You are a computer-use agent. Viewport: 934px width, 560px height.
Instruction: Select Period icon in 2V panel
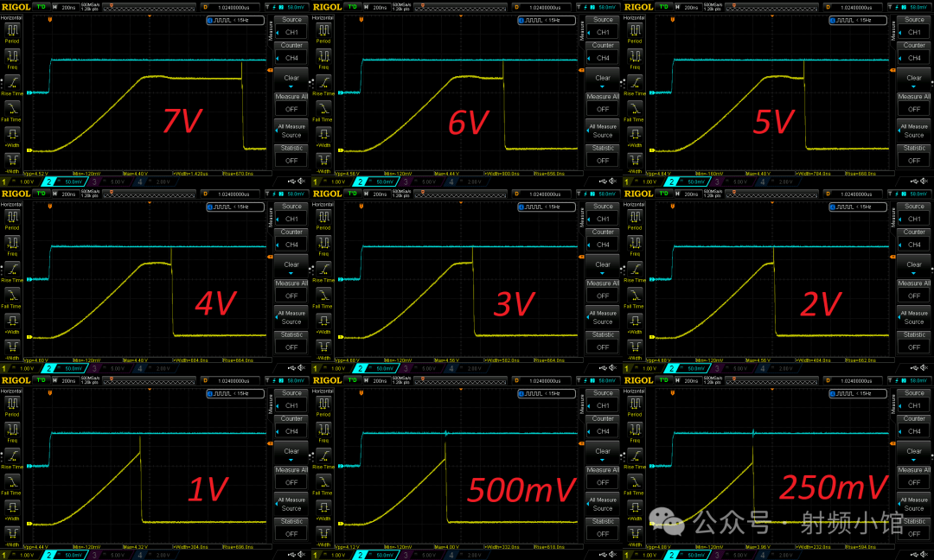(x=636, y=217)
